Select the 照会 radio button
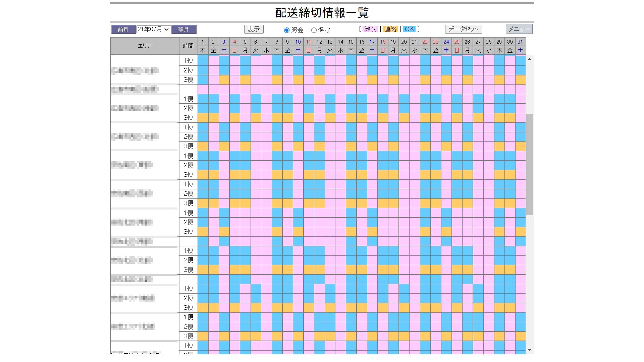 point(287,30)
